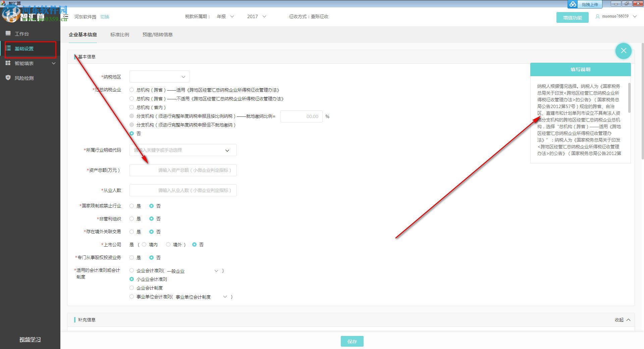Click the 保存 save button
This screenshot has height=349, width=644.
click(x=352, y=341)
